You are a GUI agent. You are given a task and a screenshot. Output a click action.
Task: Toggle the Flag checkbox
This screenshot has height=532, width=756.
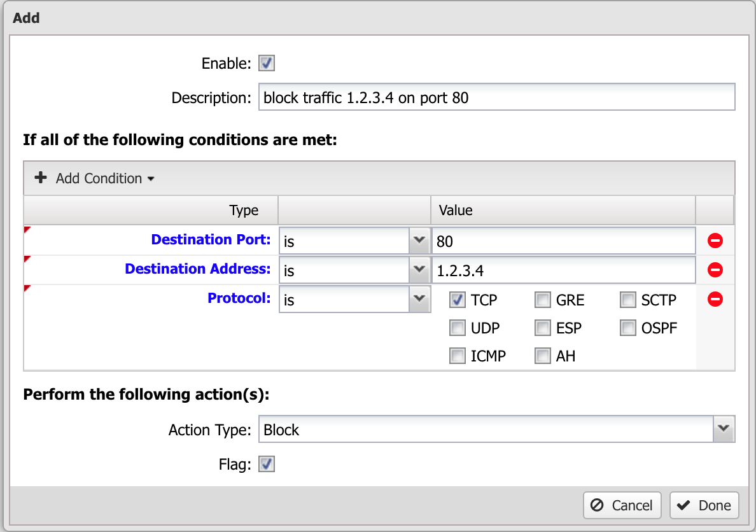tap(267, 465)
